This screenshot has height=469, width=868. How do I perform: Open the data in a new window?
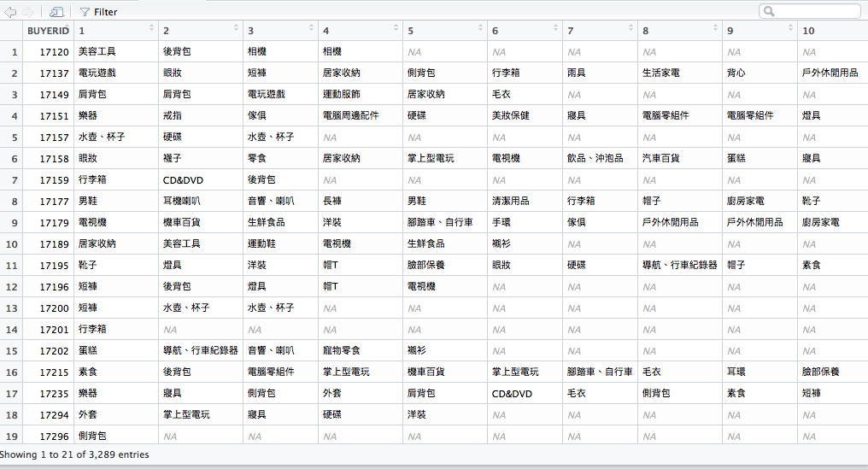(56, 12)
